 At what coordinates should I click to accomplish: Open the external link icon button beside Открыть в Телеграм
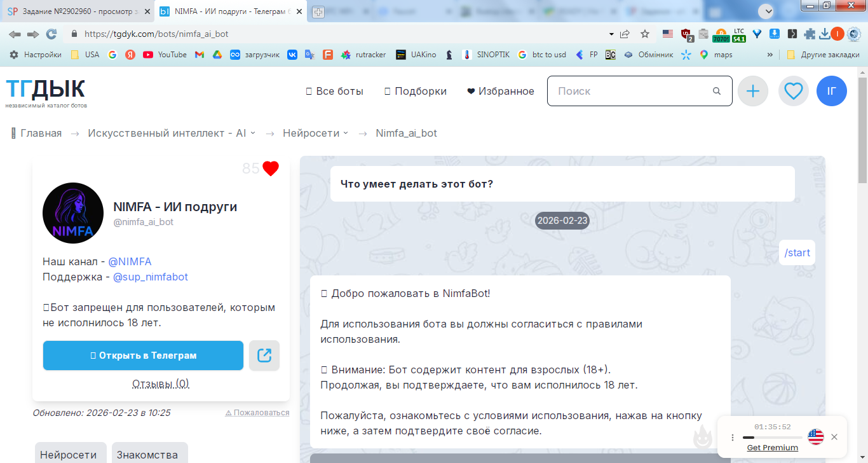[x=264, y=356]
